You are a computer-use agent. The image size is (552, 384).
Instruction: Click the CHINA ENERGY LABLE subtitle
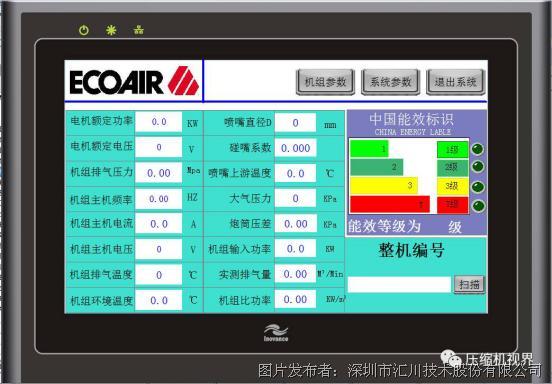[413, 132]
